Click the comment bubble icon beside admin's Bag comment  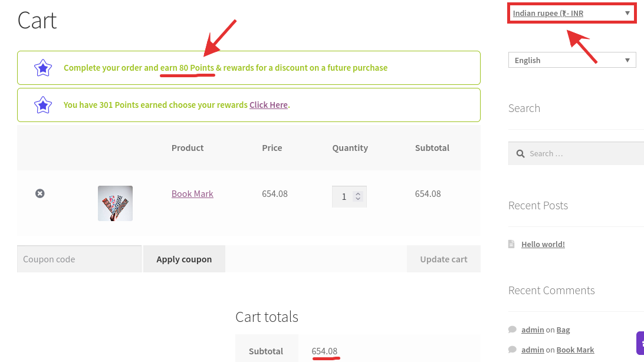(512, 330)
